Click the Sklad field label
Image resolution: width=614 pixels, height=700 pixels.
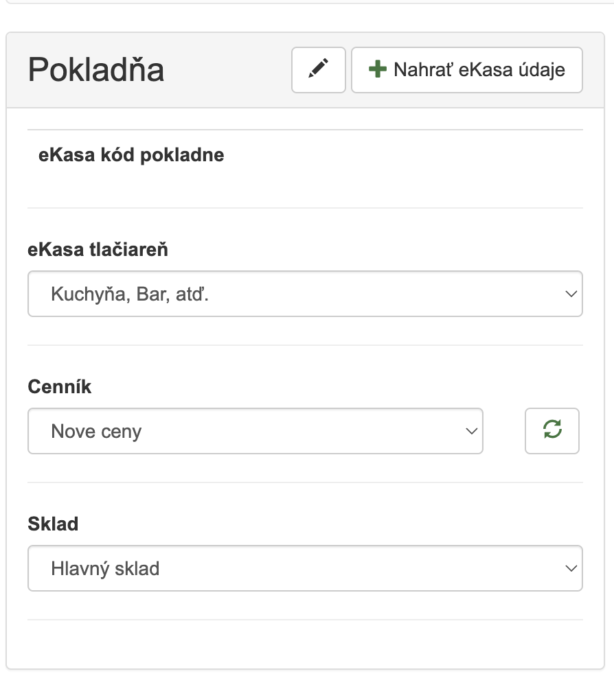53,524
